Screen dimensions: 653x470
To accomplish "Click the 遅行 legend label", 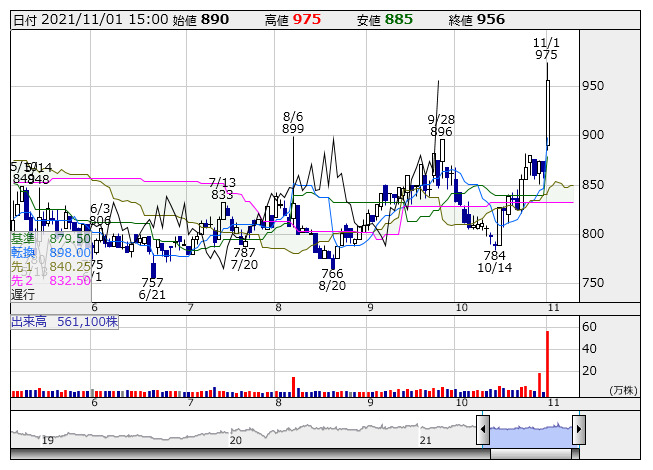I will 22,295.
